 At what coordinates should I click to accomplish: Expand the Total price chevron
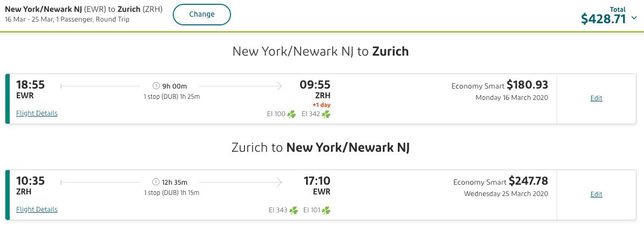pyautogui.click(x=634, y=19)
